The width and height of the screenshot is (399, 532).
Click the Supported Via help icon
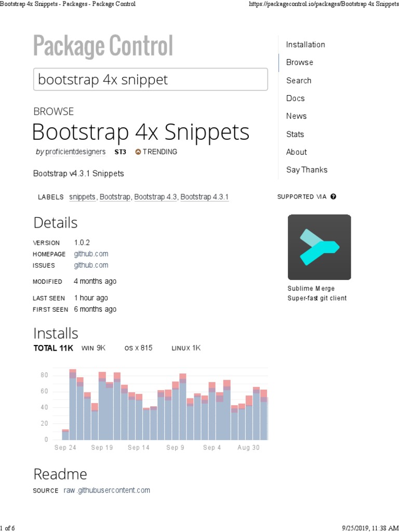tap(333, 197)
